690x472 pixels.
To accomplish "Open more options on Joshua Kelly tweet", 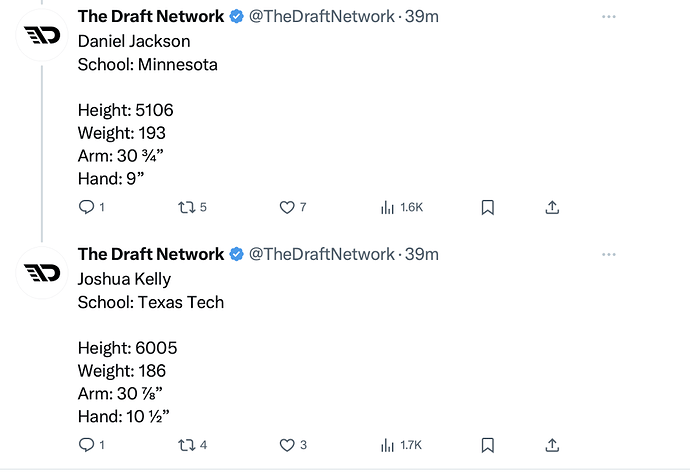I will point(609,254).
